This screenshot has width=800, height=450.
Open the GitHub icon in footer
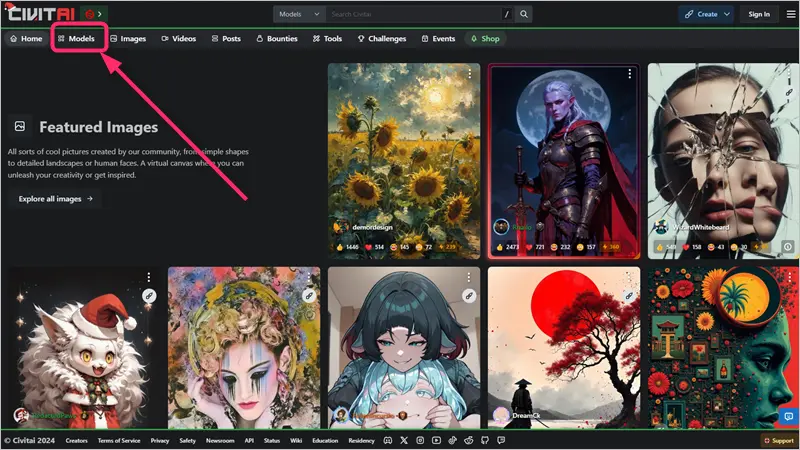click(487, 440)
